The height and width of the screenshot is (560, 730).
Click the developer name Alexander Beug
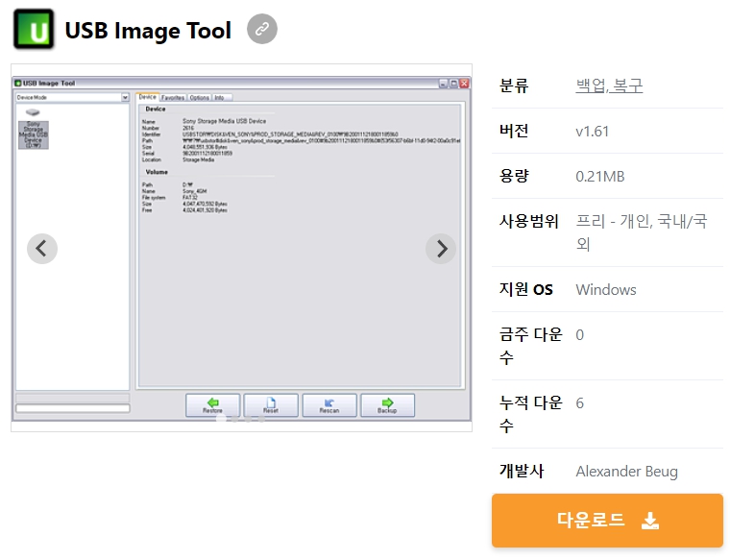pos(626,472)
